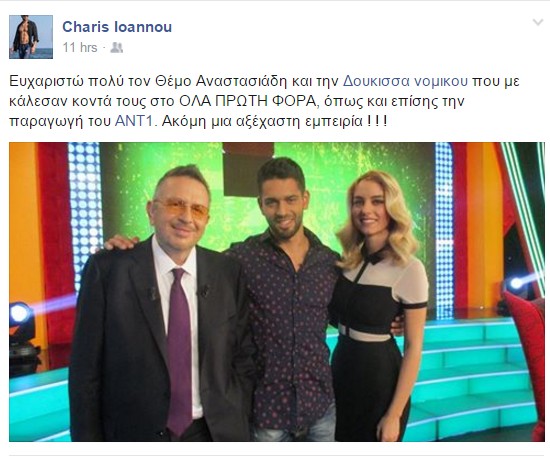The height and width of the screenshot is (462, 550).
Task: Open the attached studio photo
Action: coord(277,292)
